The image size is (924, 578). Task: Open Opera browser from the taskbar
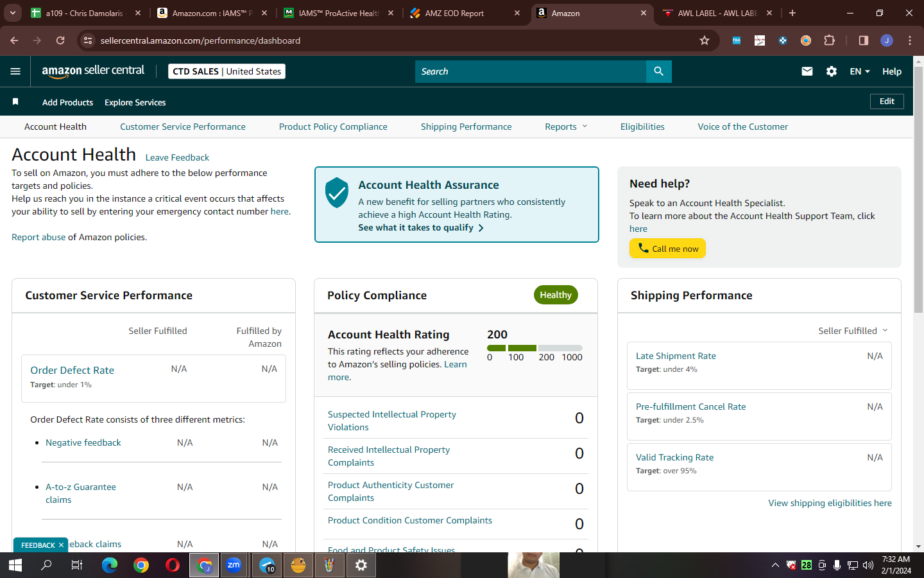point(173,565)
